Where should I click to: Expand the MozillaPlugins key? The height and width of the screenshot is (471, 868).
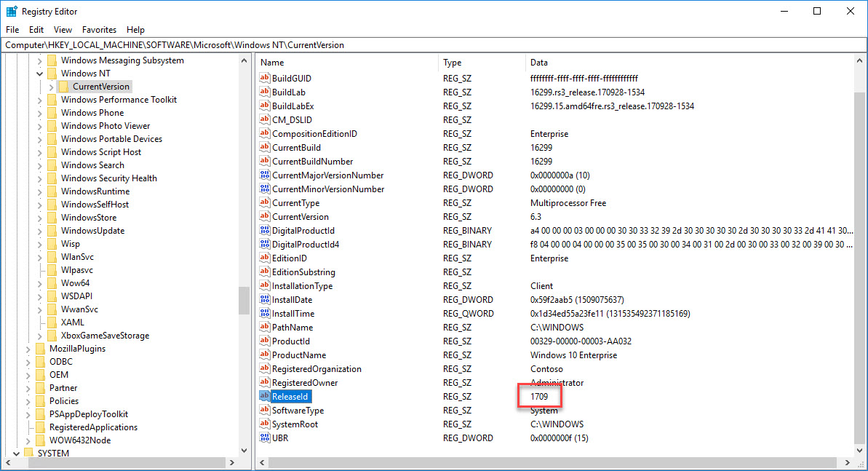[x=28, y=349]
